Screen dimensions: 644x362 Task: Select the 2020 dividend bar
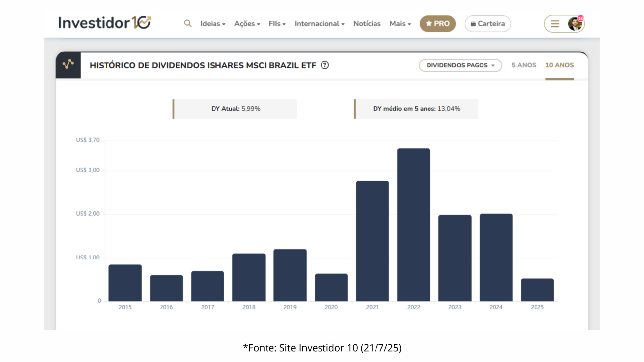(331, 287)
